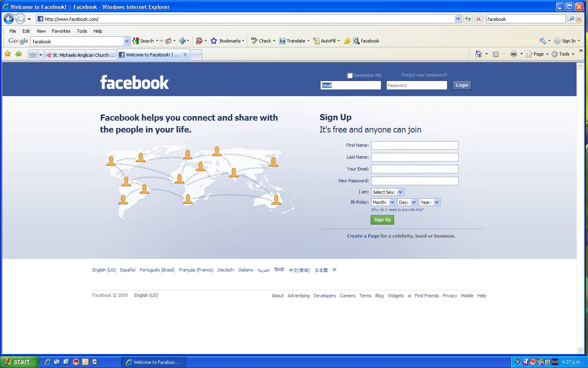This screenshot has height=368, width=588.
Task: Click the Your Email signup field
Action: pos(414,169)
